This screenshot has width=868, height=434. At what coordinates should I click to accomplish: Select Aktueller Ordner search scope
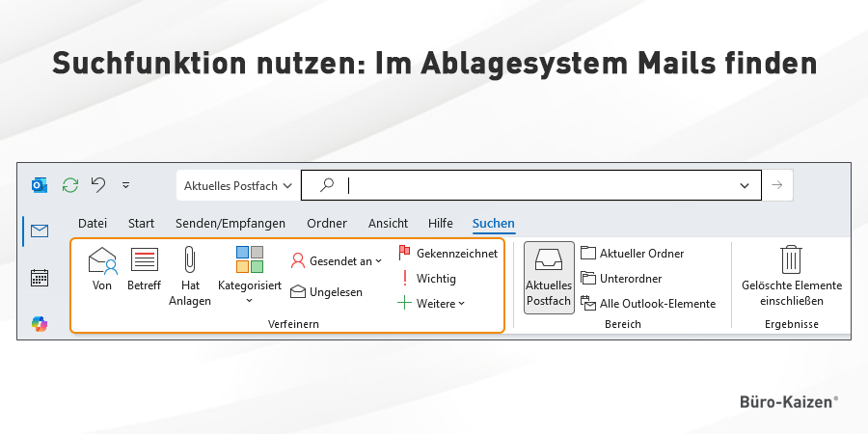(x=633, y=254)
